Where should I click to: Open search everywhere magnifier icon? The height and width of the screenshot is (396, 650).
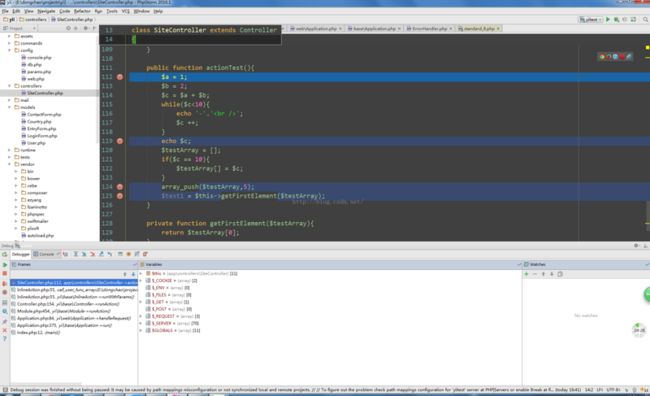[645, 19]
